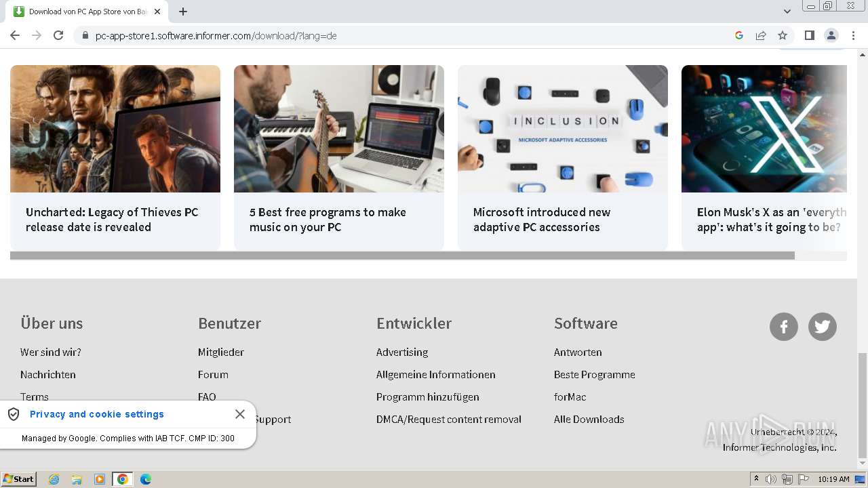Viewport: 868px width, 488px height.
Task: Open the music programs article thumbnail
Action: 339,129
